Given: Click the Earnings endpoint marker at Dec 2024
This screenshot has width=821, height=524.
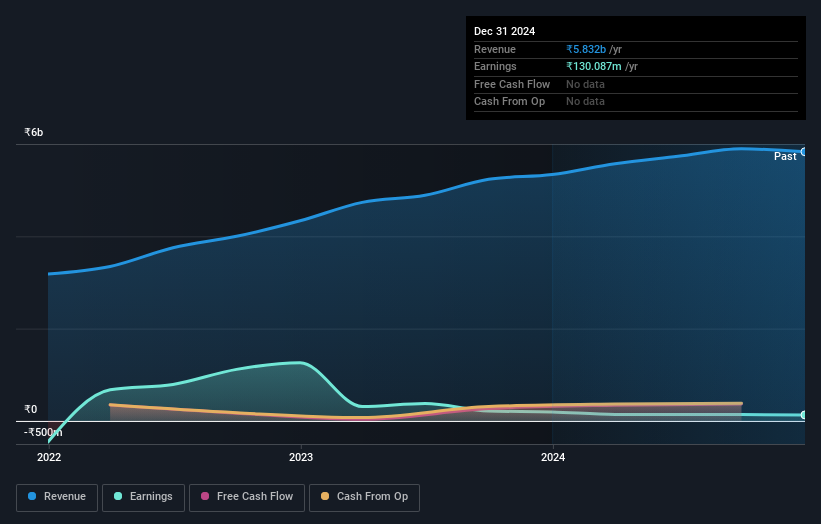Looking at the screenshot, I should coord(804,415).
